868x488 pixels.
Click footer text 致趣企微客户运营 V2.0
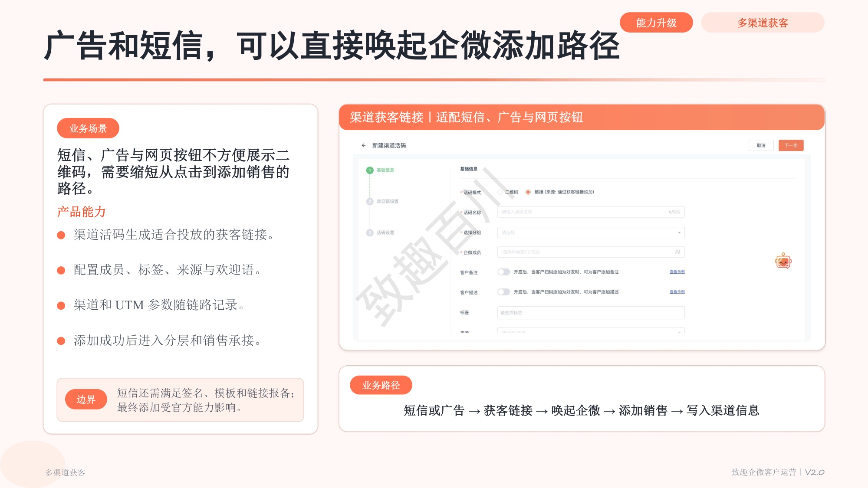[x=778, y=472]
